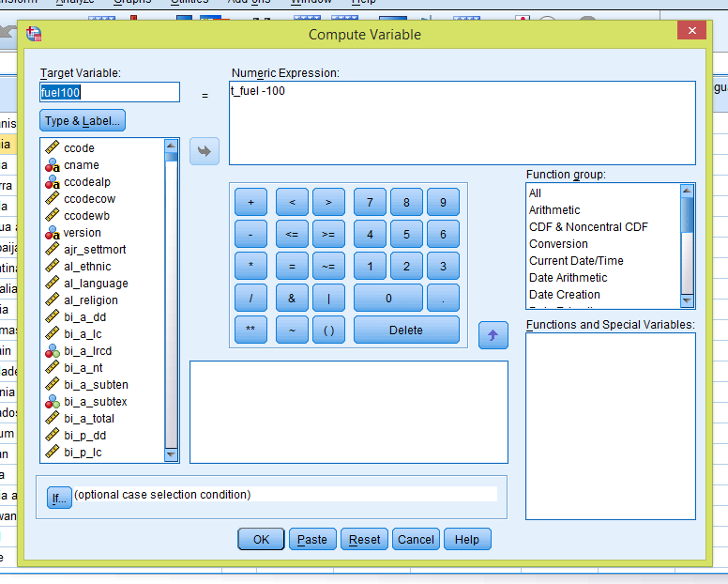Click inside the Numeric Expression box
This screenshot has height=584, width=728.
coord(463,123)
